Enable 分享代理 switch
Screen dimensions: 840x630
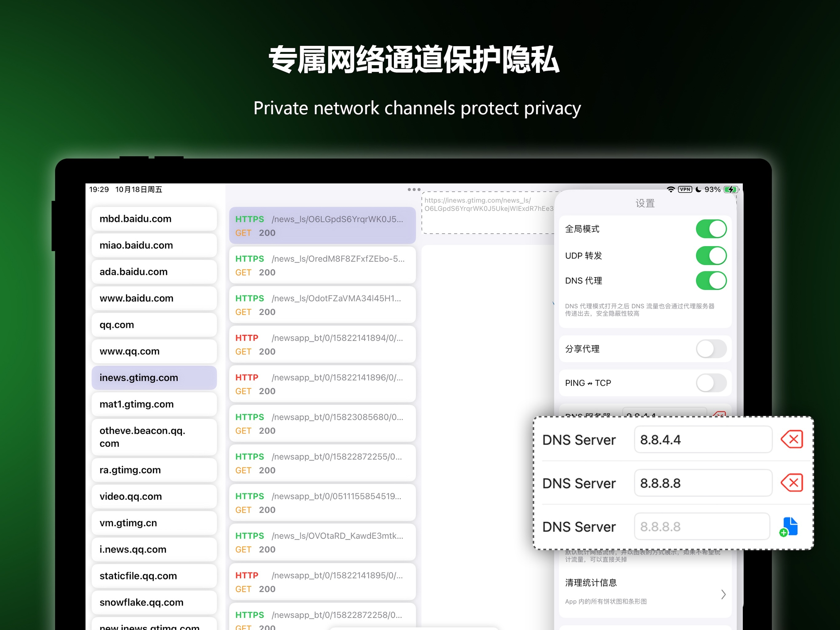711,349
